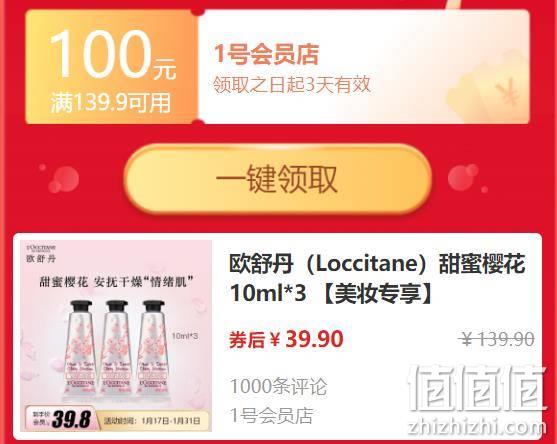
Task: Click the 领取之日起3天有效 validity text
Action: pyautogui.click(x=292, y=85)
